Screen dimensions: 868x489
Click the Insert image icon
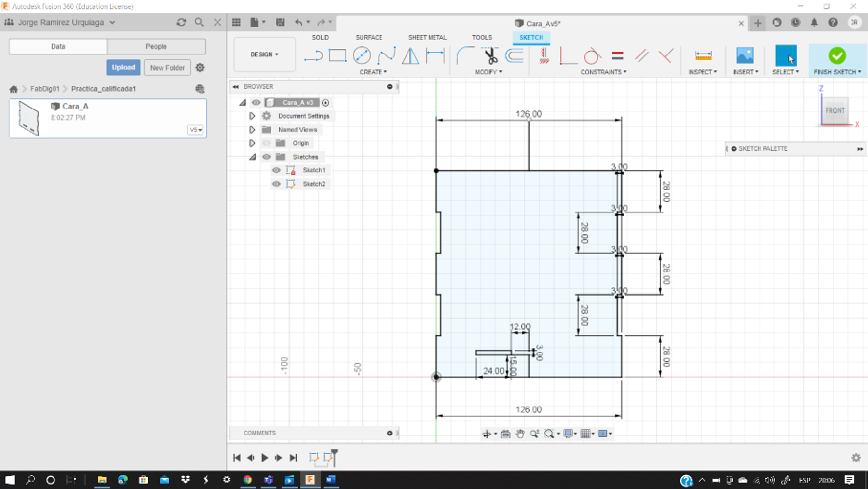(x=745, y=55)
